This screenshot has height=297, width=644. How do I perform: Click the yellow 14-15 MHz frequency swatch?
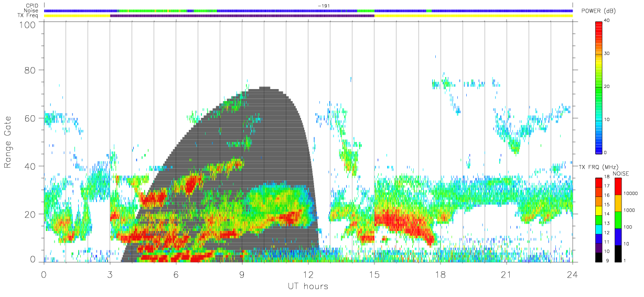(x=599, y=211)
